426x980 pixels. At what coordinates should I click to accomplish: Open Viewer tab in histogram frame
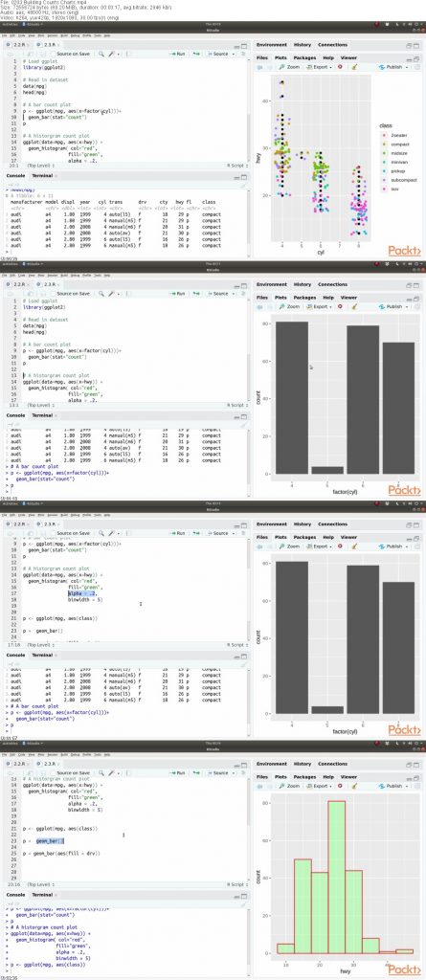tap(348, 777)
